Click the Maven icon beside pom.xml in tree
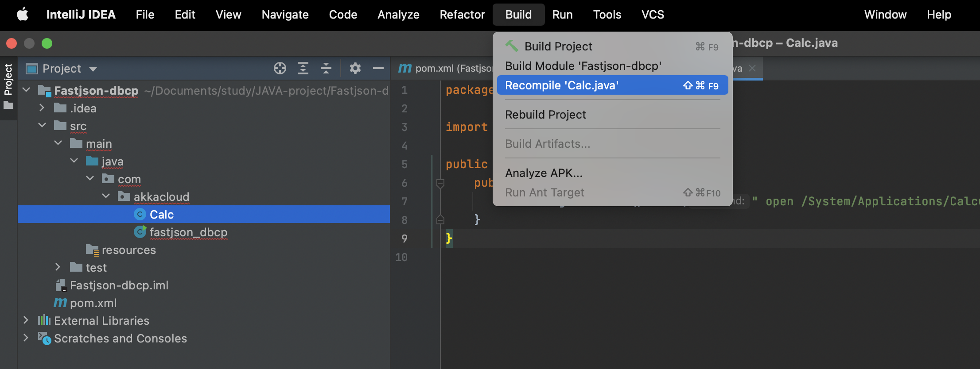 (60, 303)
